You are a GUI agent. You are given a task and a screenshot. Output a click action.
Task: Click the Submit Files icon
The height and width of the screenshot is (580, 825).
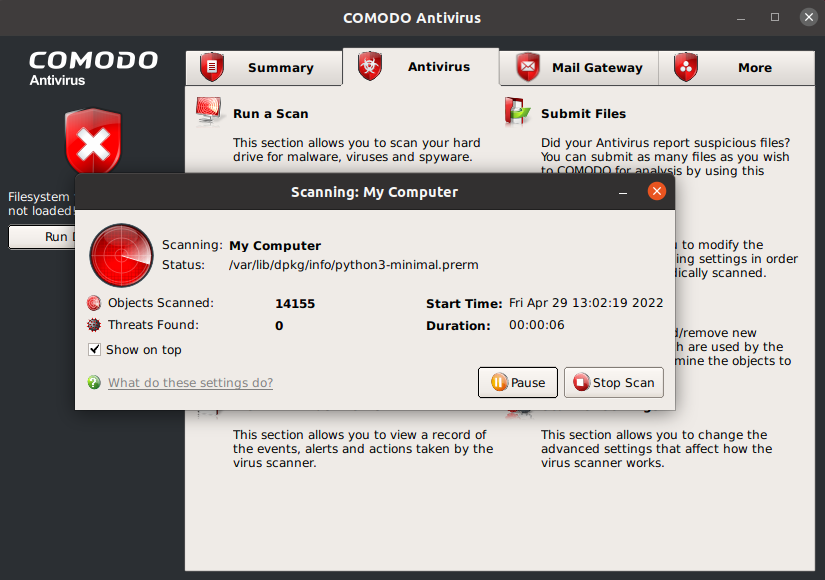517,111
